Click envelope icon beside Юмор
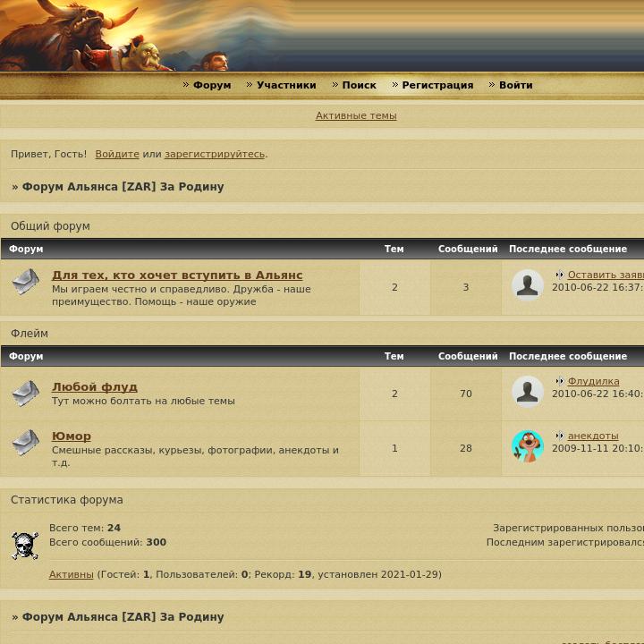 [25, 443]
